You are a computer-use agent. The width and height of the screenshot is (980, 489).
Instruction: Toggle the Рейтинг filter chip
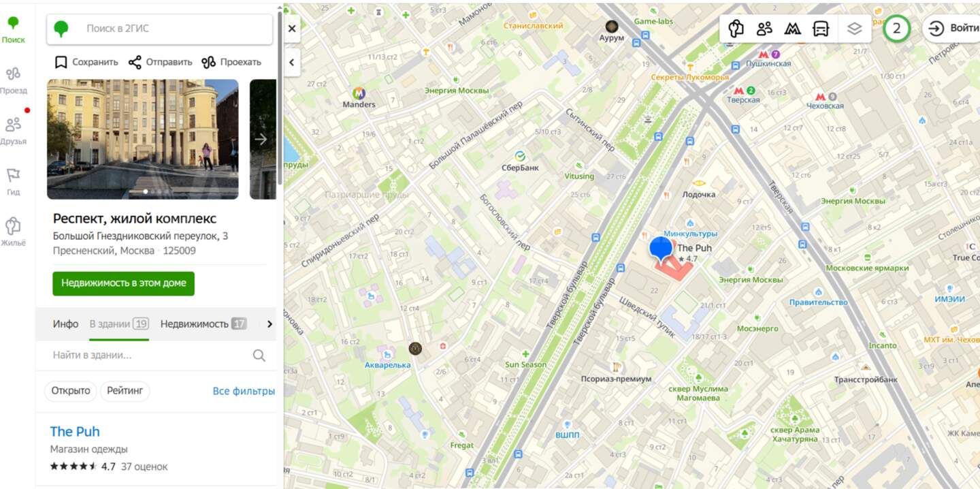pos(125,391)
